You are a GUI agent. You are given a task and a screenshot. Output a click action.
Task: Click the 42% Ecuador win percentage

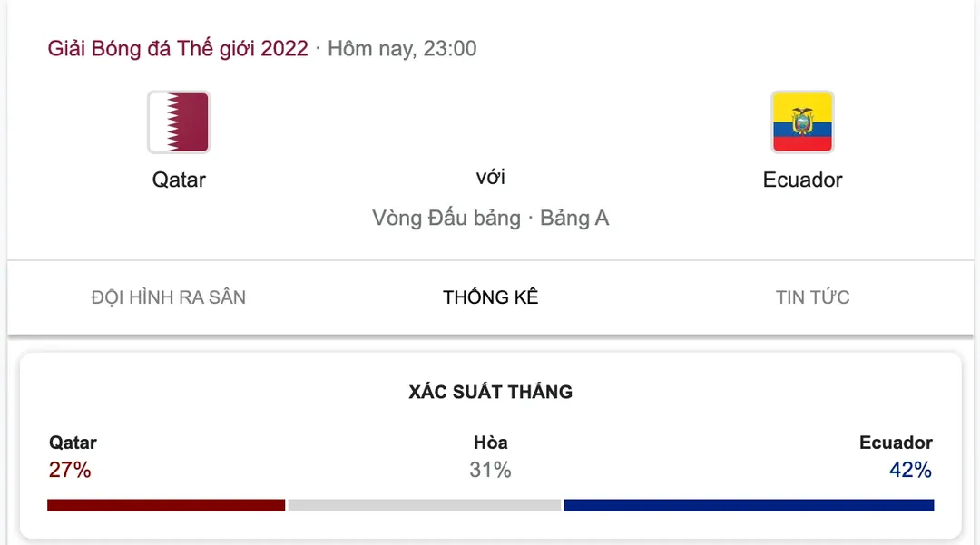pyautogui.click(x=910, y=470)
